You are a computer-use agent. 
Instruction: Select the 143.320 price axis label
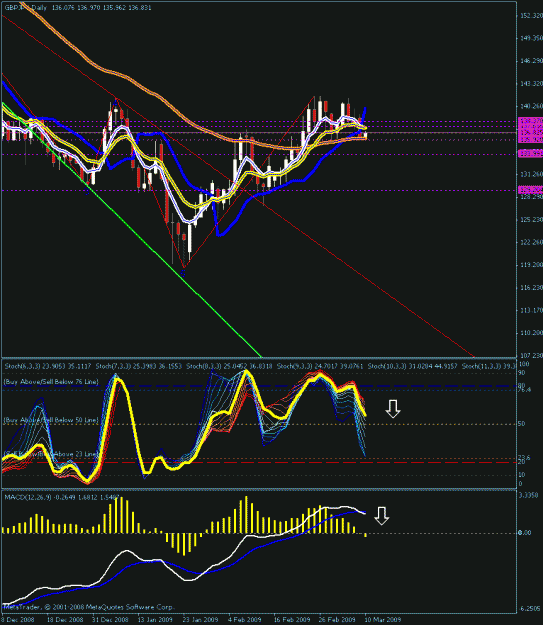(531, 84)
